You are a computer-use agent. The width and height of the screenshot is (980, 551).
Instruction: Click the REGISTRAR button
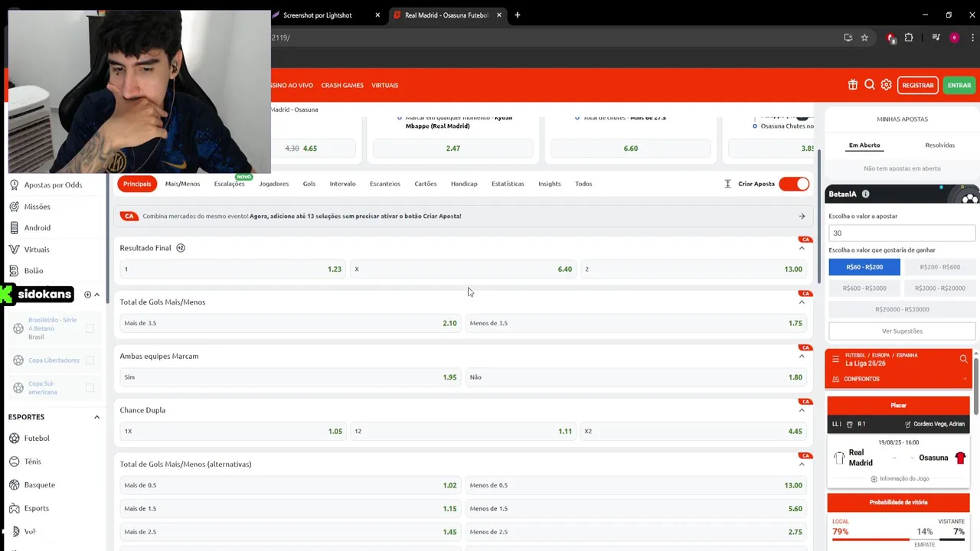point(917,85)
